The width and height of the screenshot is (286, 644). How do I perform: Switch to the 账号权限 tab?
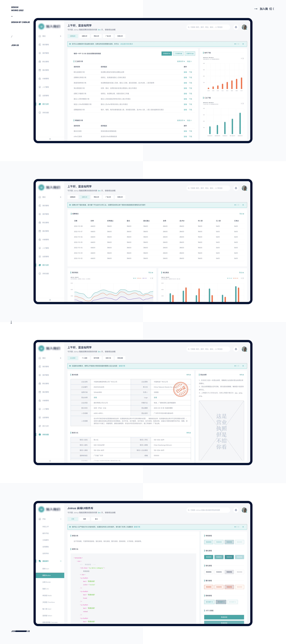point(96,358)
